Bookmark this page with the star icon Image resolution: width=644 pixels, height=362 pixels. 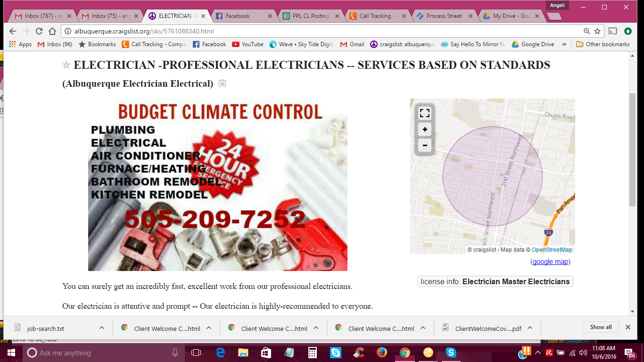point(597,31)
